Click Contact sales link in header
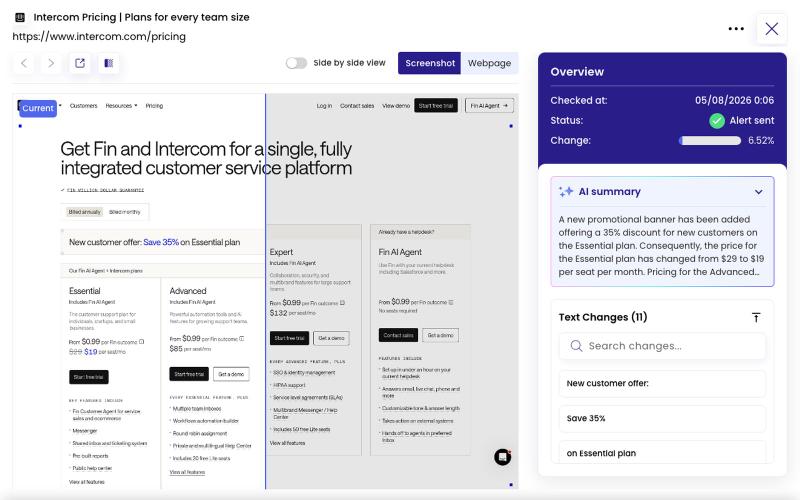The image size is (800, 500). [x=357, y=106]
